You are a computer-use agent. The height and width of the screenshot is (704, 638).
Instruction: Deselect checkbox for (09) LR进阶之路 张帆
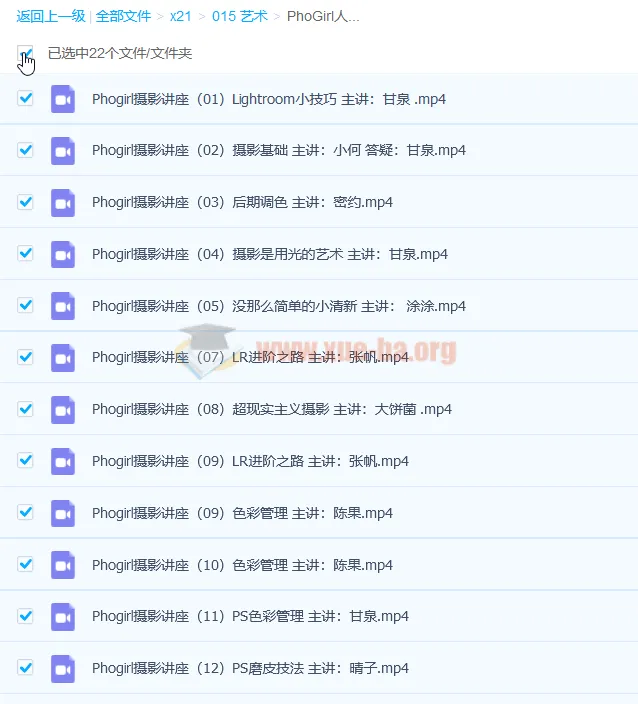pyautogui.click(x=26, y=461)
